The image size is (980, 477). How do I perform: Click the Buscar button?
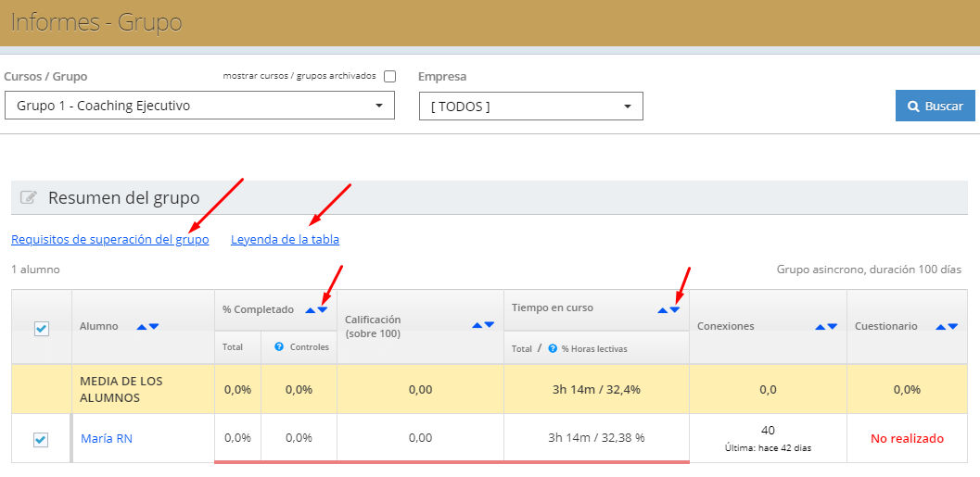[x=935, y=107]
